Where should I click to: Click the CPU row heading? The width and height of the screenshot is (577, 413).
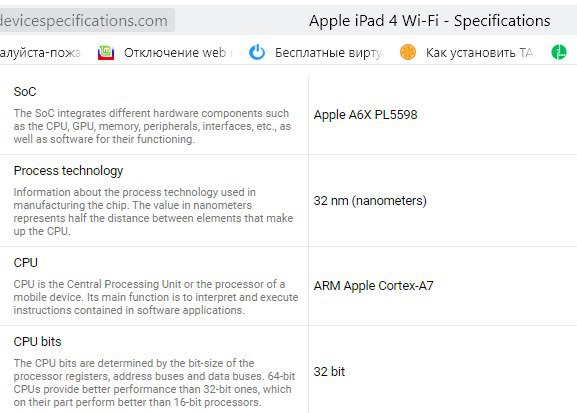[x=25, y=263]
